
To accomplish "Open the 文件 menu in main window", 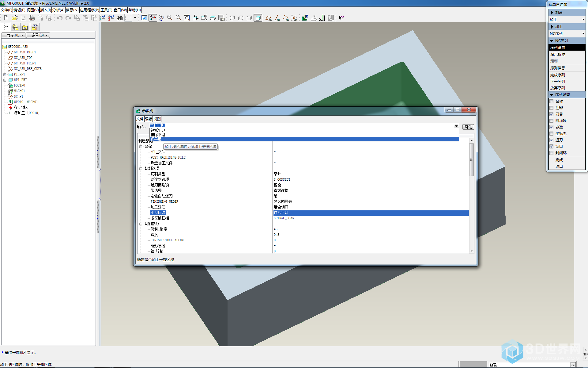I will point(6,10).
